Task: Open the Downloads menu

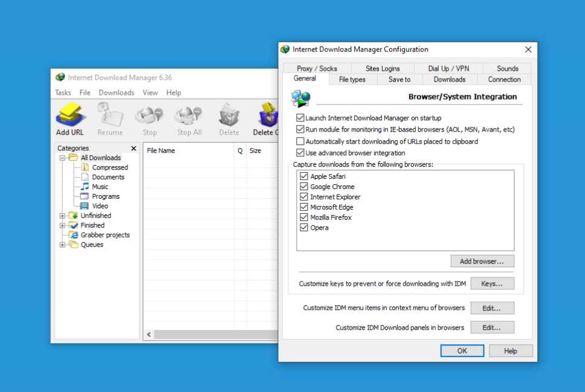Action: tap(117, 92)
